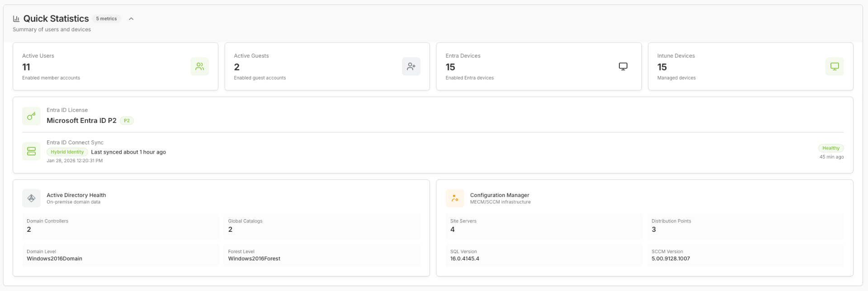Click SQL Version 16.0.4145.4
868x291 pixels.
[x=465, y=259]
